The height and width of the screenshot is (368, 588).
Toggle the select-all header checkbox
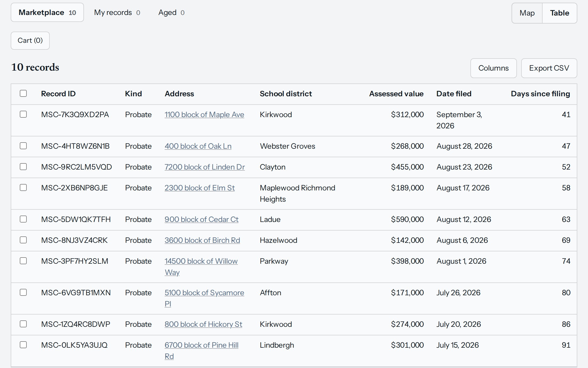point(23,93)
